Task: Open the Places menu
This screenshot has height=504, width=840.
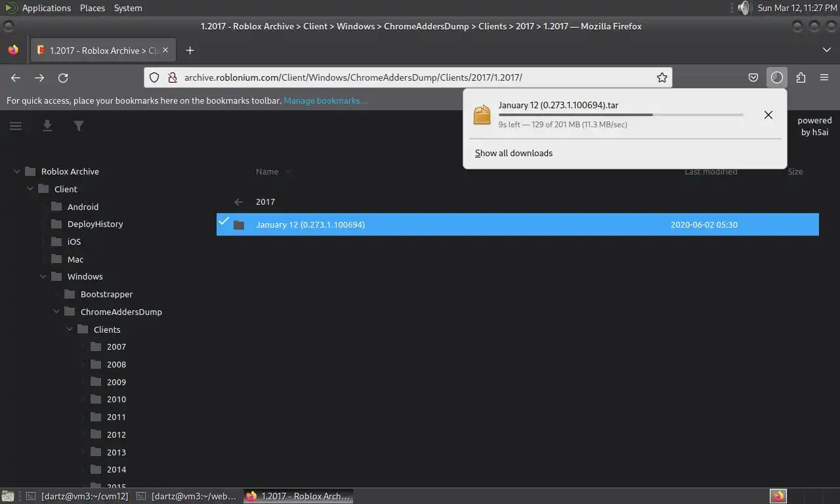Action: coord(93,8)
